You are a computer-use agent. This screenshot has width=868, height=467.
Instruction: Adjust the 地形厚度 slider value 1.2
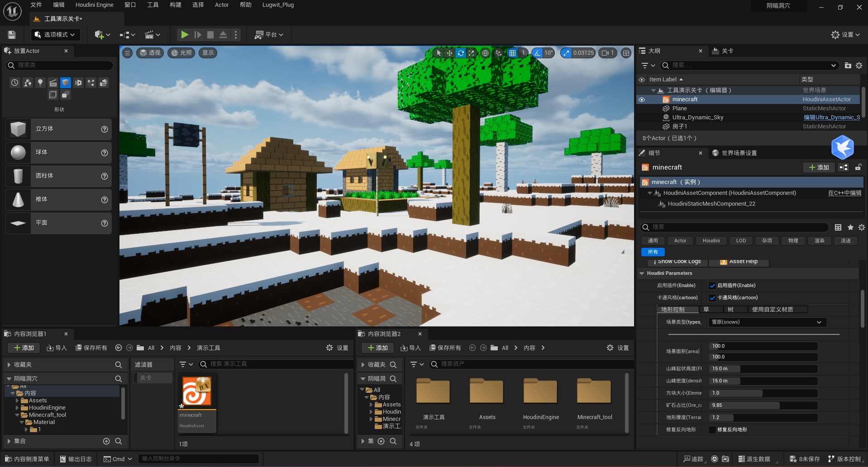[x=763, y=418]
